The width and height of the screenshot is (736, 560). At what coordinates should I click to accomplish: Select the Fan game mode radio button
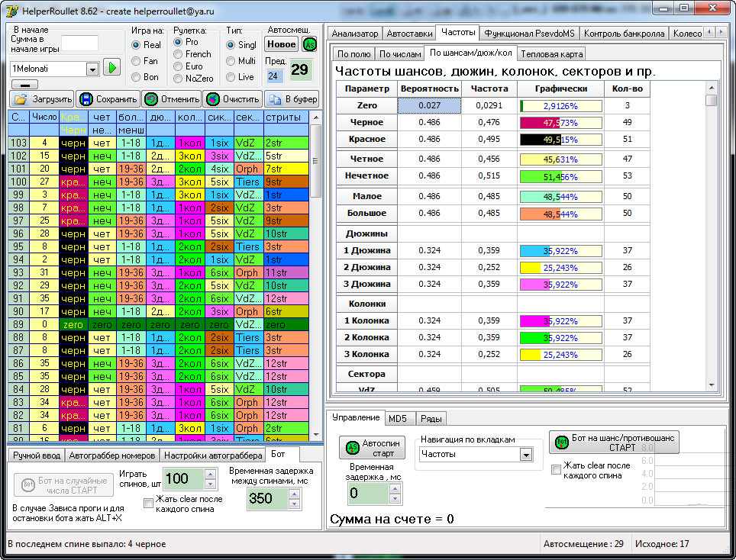pos(137,61)
